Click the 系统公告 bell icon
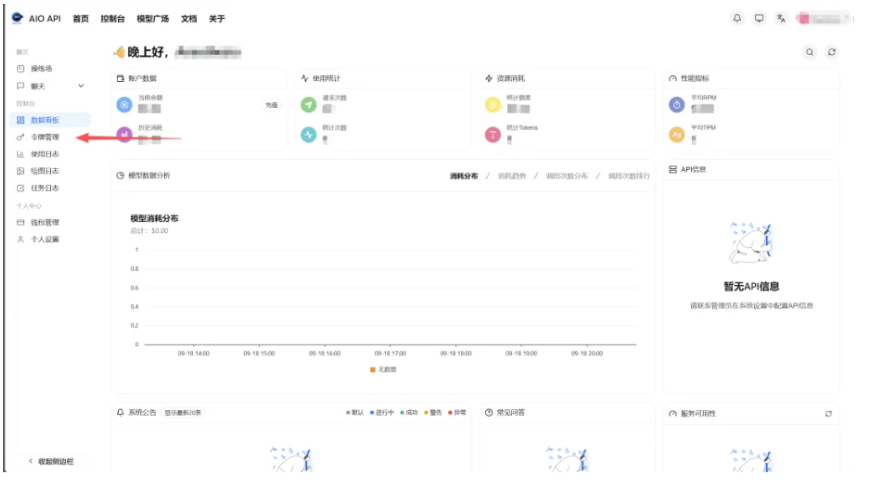This screenshot has width=892, height=488. [x=120, y=413]
